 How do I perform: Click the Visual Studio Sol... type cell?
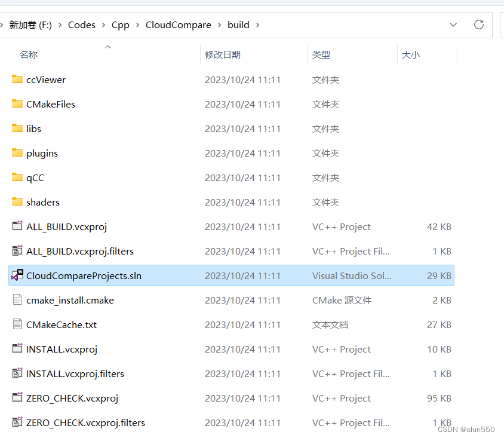tap(352, 275)
